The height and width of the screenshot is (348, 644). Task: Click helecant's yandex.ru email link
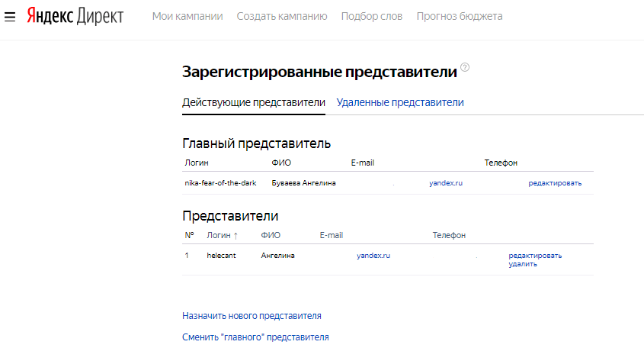(x=373, y=256)
